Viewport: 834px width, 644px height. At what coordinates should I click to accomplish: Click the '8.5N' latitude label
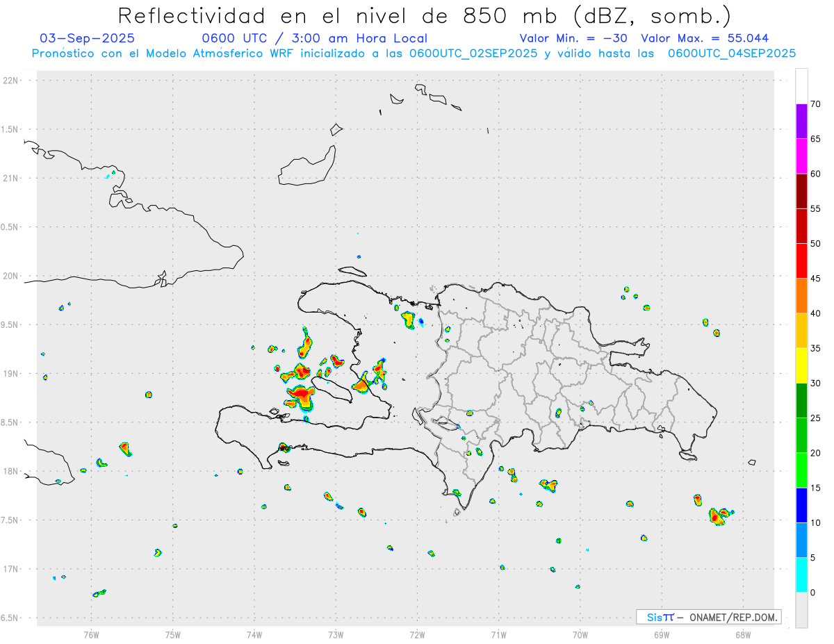coord(10,422)
